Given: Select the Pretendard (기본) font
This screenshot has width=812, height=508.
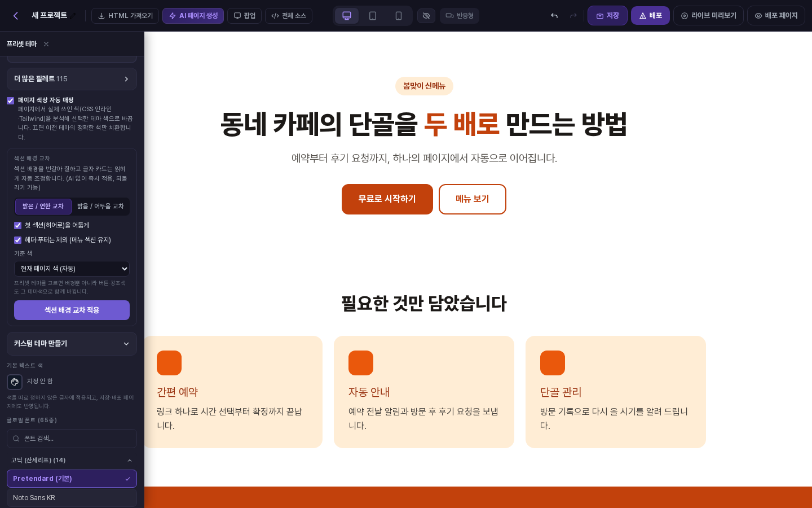Looking at the screenshot, I should pyautogui.click(x=72, y=479).
